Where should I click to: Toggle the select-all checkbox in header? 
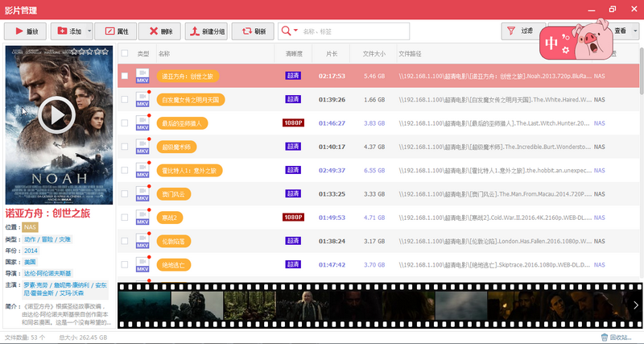click(125, 53)
